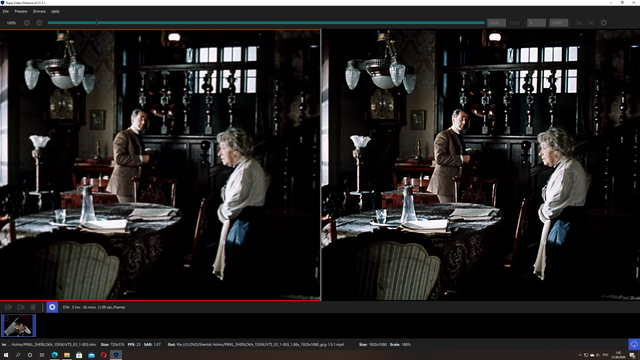The image size is (640, 360).
Task: Show hidden system tray icons
Action: coord(580,355)
